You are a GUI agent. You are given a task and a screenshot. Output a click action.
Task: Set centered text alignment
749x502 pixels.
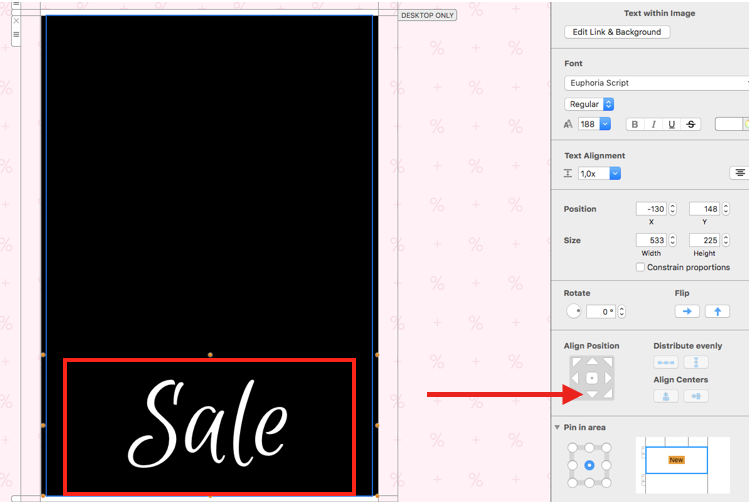pyautogui.click(x=739, y=173)
